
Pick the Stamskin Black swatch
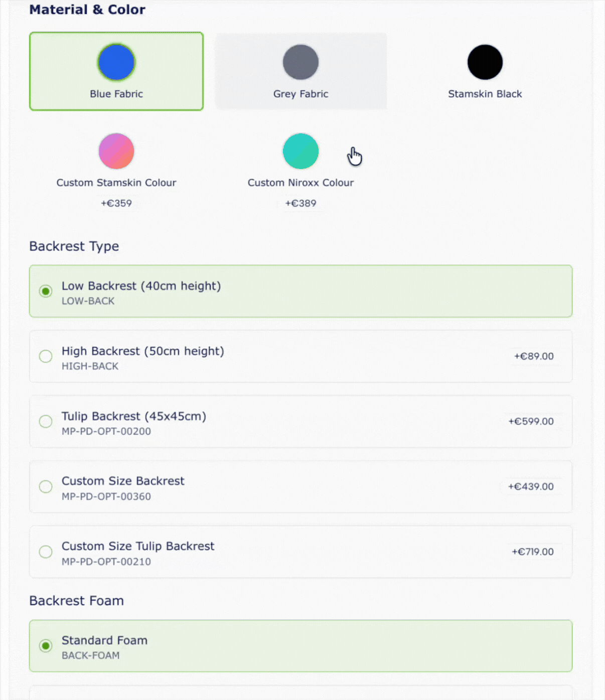pyautogui.click(x=485, y=62)
